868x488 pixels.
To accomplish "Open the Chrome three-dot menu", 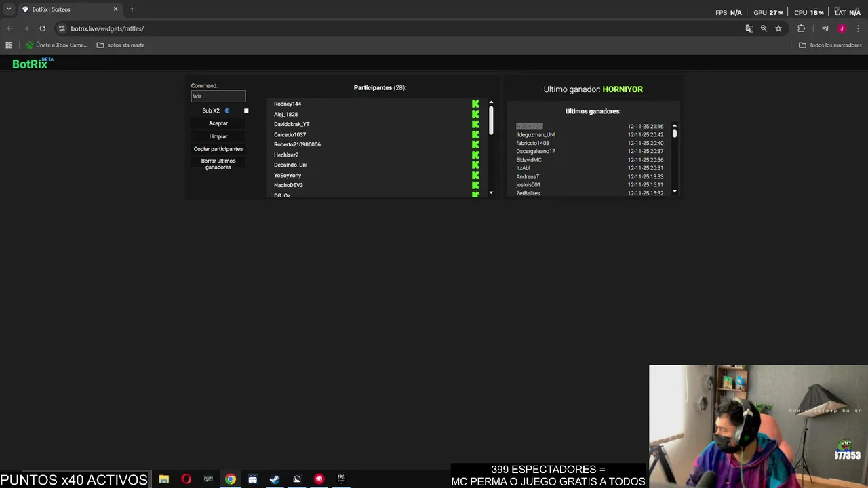I will tap(857, 28).
